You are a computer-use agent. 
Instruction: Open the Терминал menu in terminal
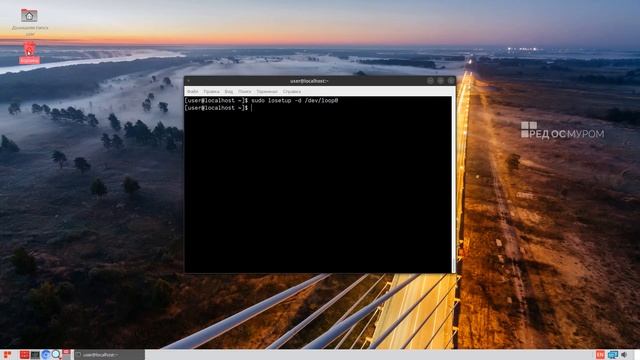[x=267, y=91]
